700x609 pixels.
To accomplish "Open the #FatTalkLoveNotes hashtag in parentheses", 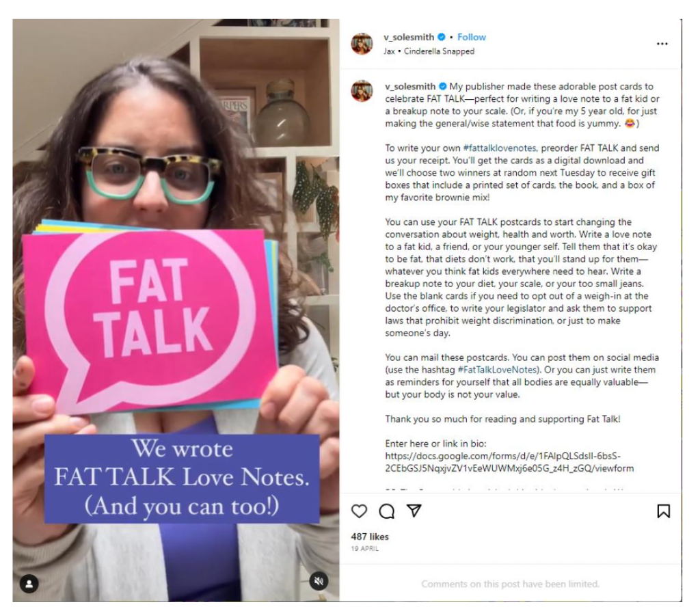I will pyautogui.click(x=497, y=370).
